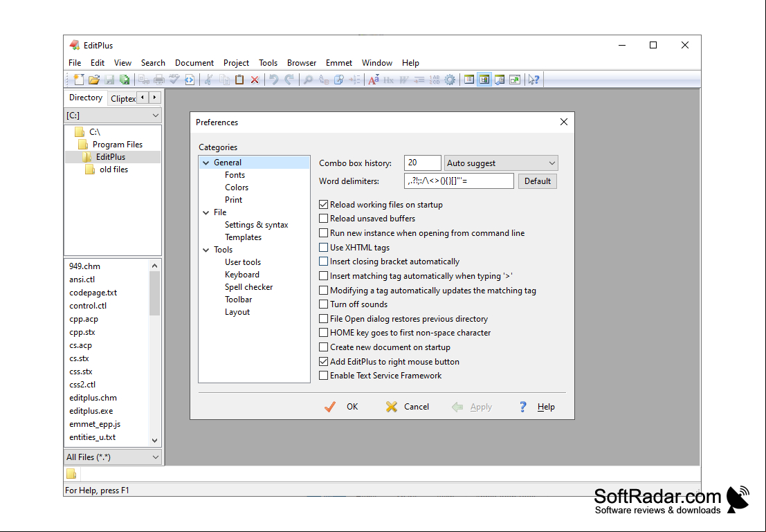Click the Cancel button in Preferences

point(408,407)
